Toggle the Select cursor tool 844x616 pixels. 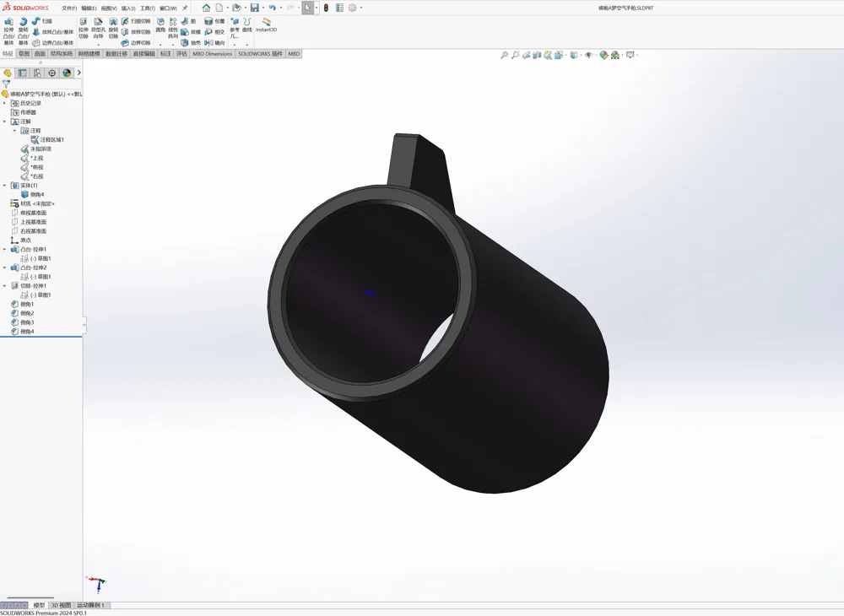(307, 8)
